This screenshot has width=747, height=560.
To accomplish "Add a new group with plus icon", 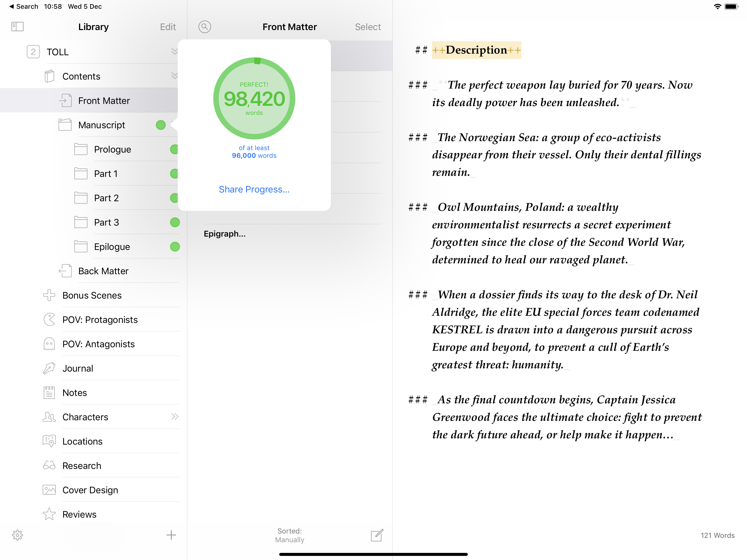I will (x=171, y=535).
